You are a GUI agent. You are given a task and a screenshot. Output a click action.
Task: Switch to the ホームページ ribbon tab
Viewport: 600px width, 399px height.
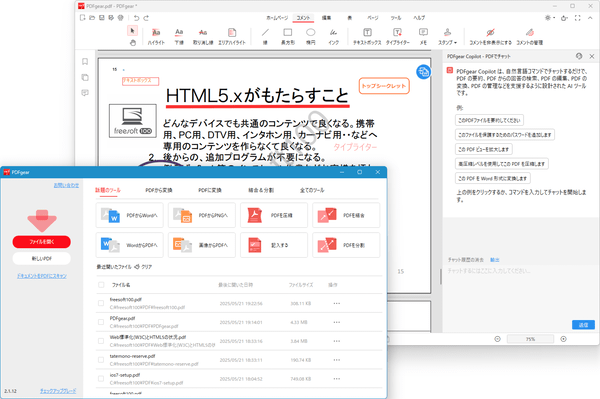pos(277,18)
